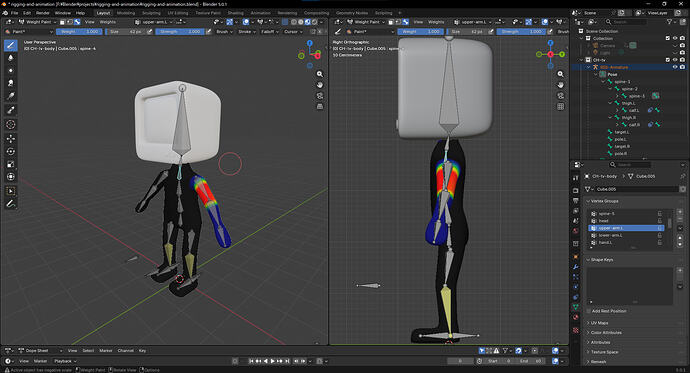This screenshot has width=690, height=373.
Task: Click the Blender logo icon in menu bar
Action: click(5, 13)
